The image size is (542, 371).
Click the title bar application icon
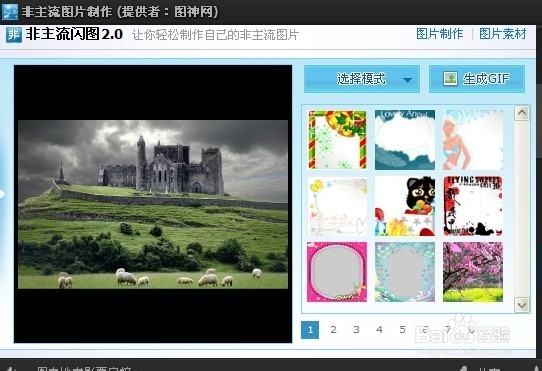click(10, 12)
